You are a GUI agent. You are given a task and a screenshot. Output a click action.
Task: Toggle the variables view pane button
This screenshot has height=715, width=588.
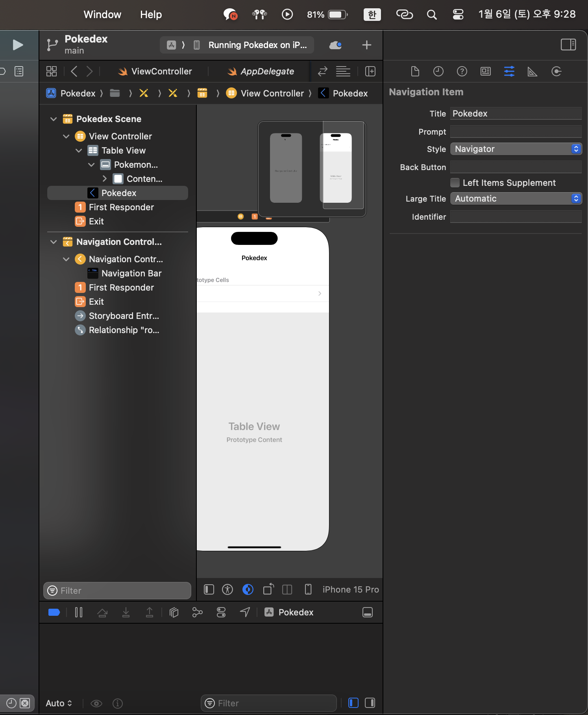point(353,703)
